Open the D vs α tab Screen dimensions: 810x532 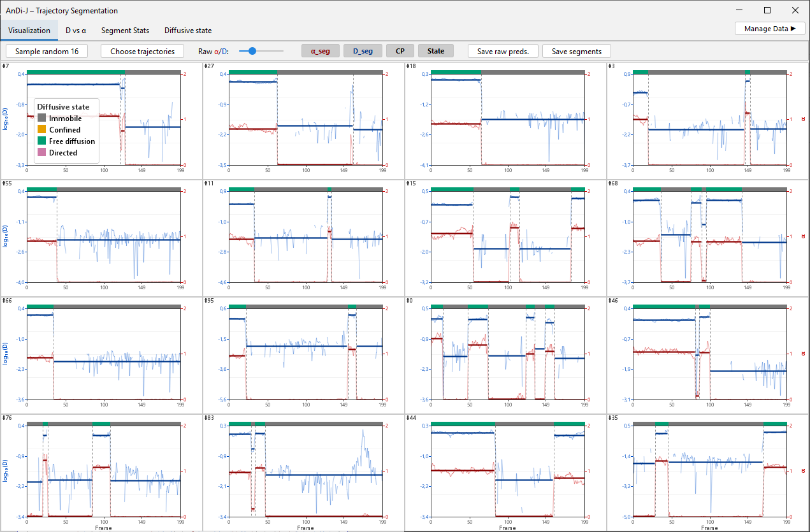coord(76,30)
